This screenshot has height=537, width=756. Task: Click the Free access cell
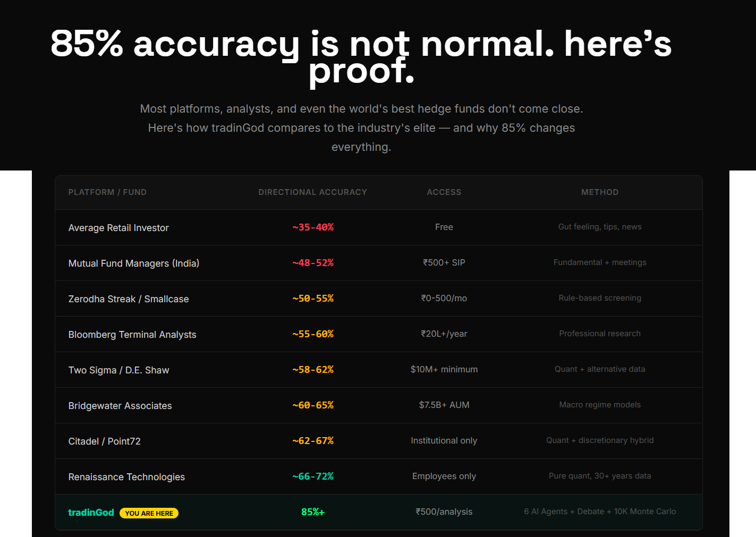pos(444,227)
